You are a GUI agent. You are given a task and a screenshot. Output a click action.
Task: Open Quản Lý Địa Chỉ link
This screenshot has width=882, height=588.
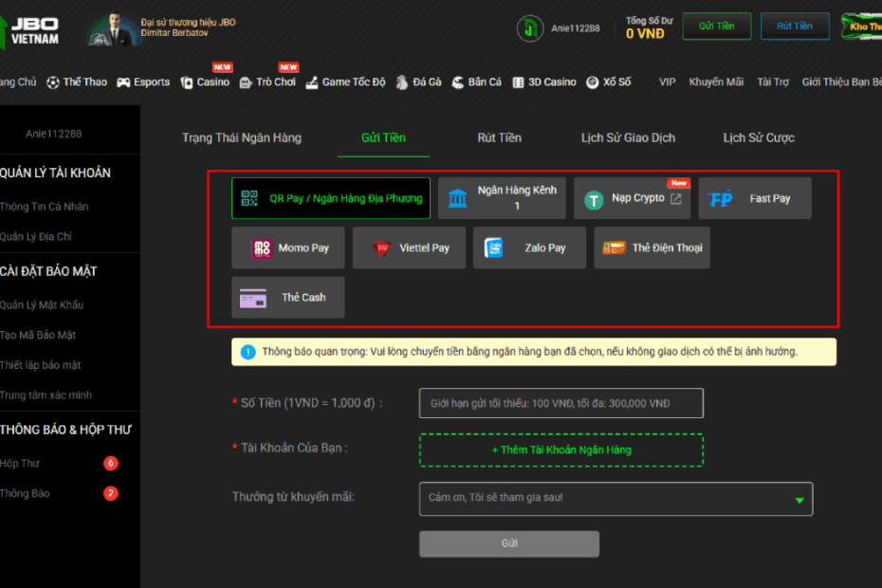point(35,236)
